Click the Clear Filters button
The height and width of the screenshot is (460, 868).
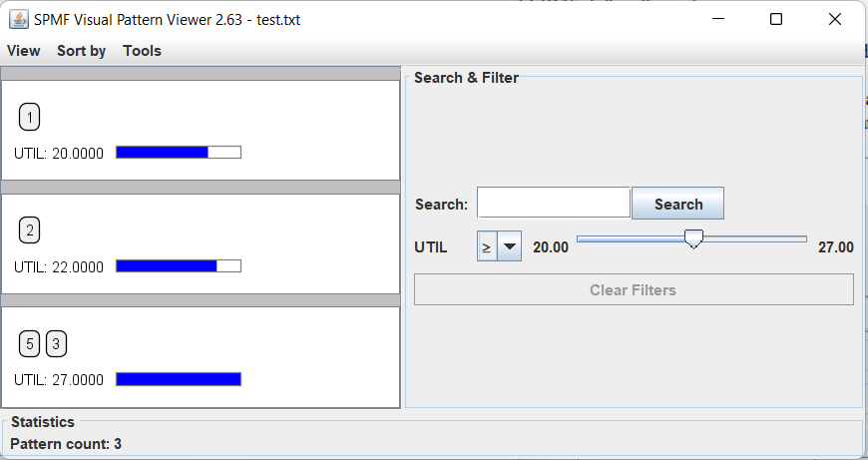634,290
